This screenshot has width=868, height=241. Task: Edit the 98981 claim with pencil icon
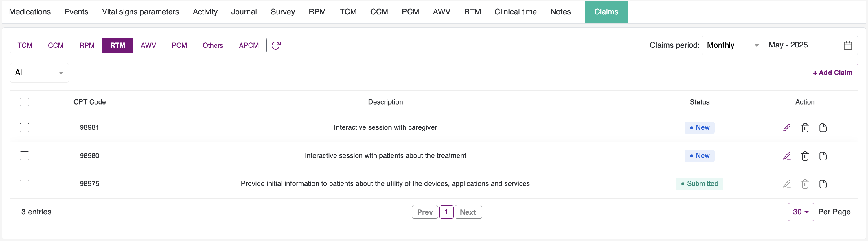tap(787, 128)
